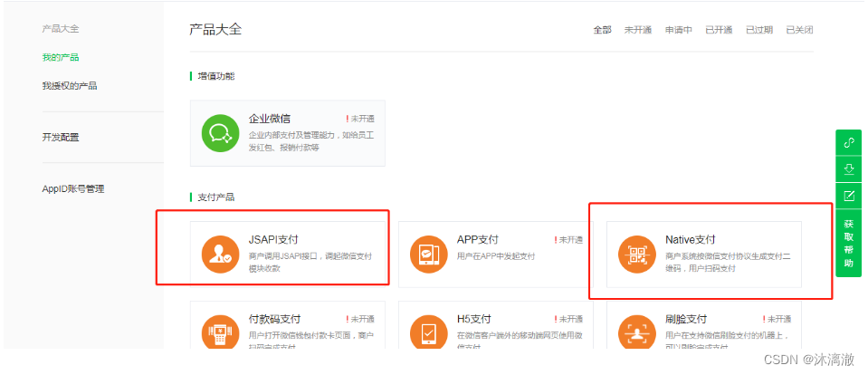Click the 付款码支付 POS terminal icon
This screenshot has width=868, height=375.
(220, 332)
